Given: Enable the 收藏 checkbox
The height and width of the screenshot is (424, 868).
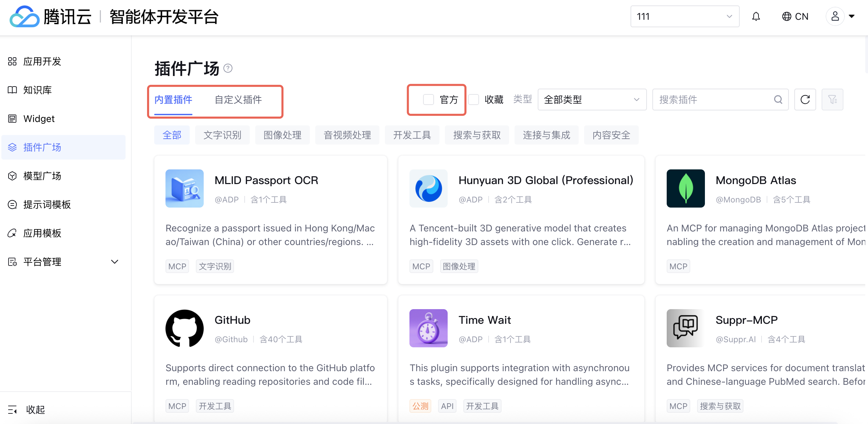Looking at the screenshot, I should click(474, 100).
